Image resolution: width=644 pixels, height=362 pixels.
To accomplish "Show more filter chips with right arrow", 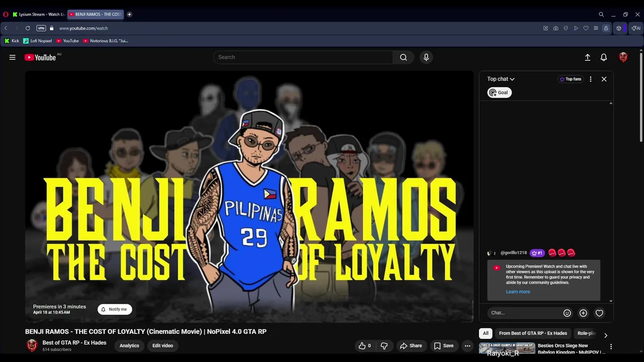I will click(x=606, y=335).
